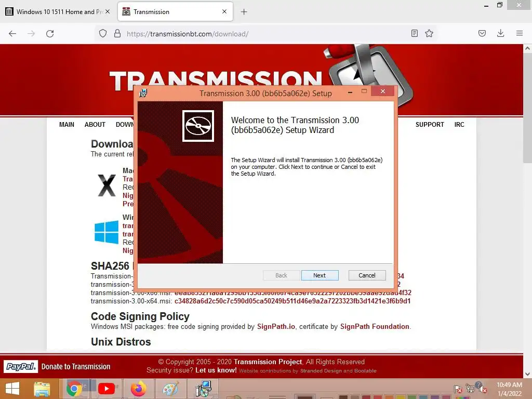This screenshot has width=532, height=399.
Task: Cancel the Transmission Setup wizard
Action: (x=367, y=275)
